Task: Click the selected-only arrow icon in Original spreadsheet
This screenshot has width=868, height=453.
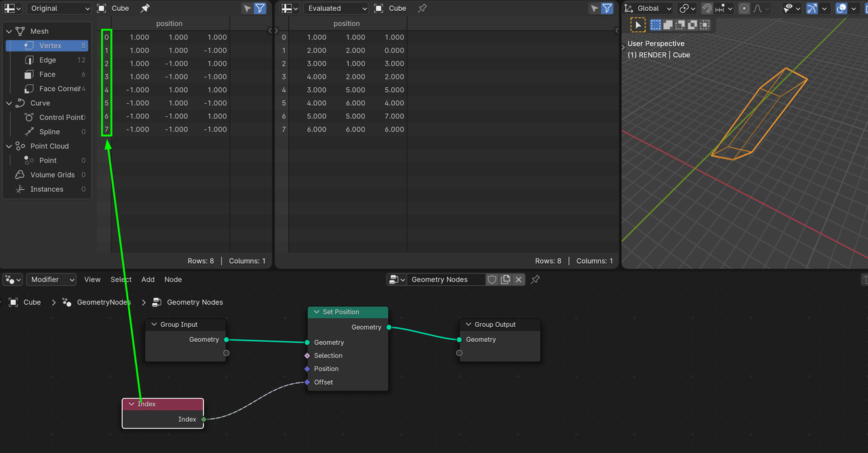Action: (x=248, y=8)
